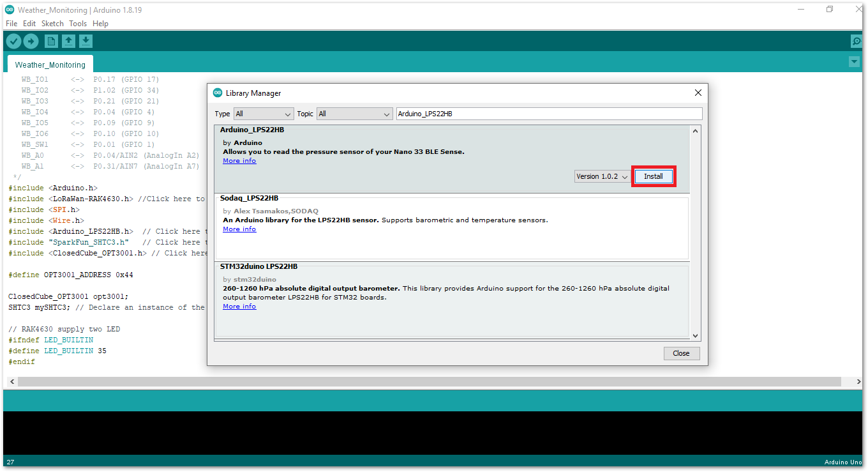
Task: Expand the Topic filter dropdown
Action: click(x=354, y=114)
